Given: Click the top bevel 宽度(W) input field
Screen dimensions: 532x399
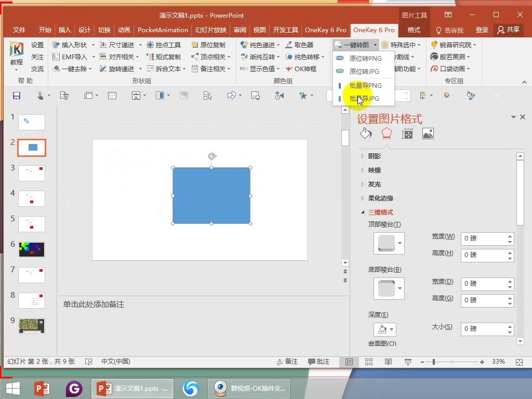Looking at the screenshot, I should click(x=487, y=238).
